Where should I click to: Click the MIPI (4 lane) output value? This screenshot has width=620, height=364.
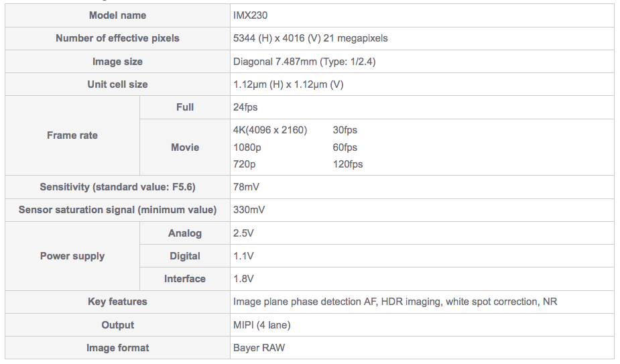point(261,325)
